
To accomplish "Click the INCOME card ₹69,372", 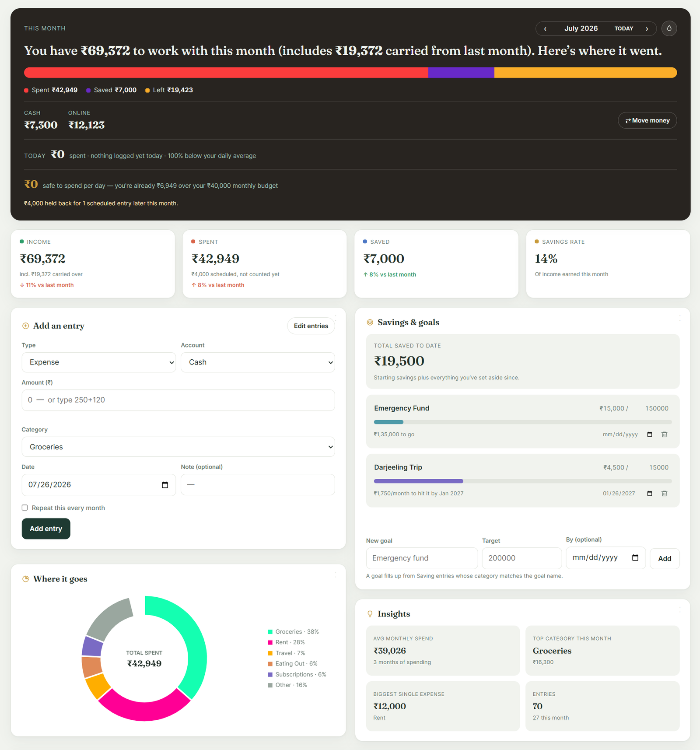I will [x=93, y=264].
